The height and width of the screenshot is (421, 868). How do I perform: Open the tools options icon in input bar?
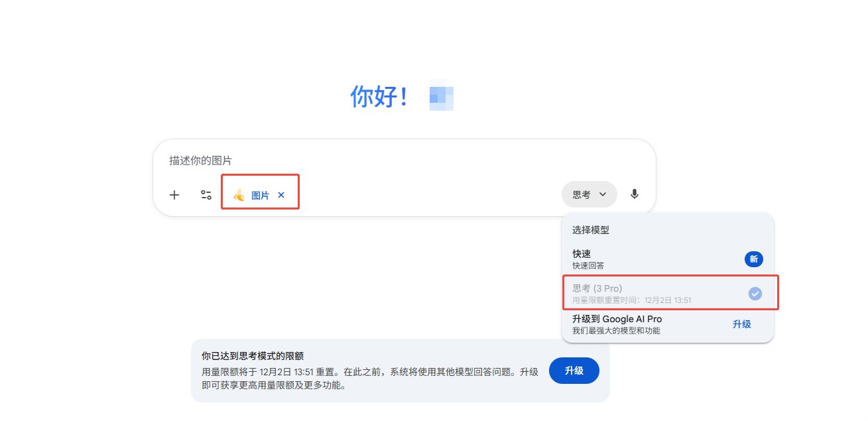click(206, 194)
